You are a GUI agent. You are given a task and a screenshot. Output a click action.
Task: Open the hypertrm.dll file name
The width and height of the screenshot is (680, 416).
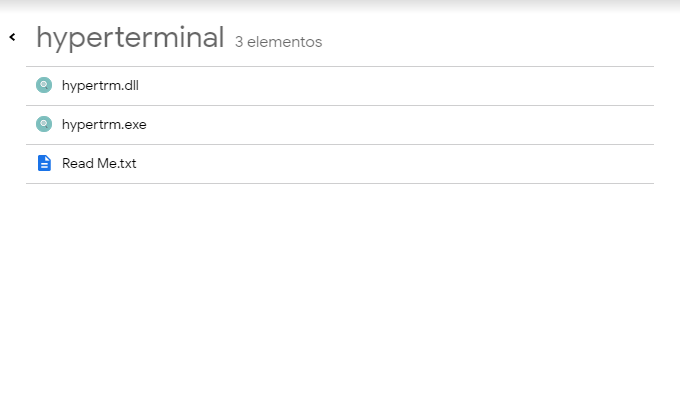(100, 85)
